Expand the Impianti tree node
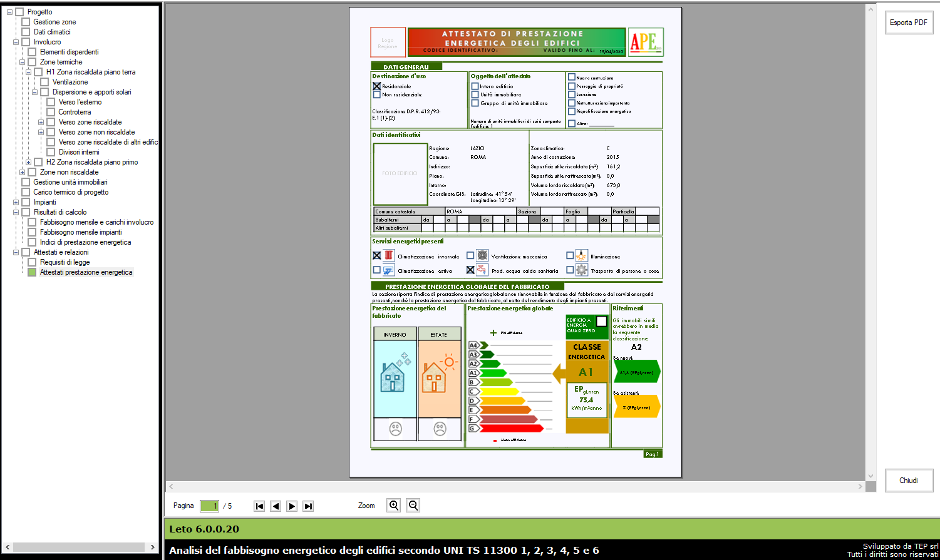This screenshot has height=560, width=940. tap(16, 202)
